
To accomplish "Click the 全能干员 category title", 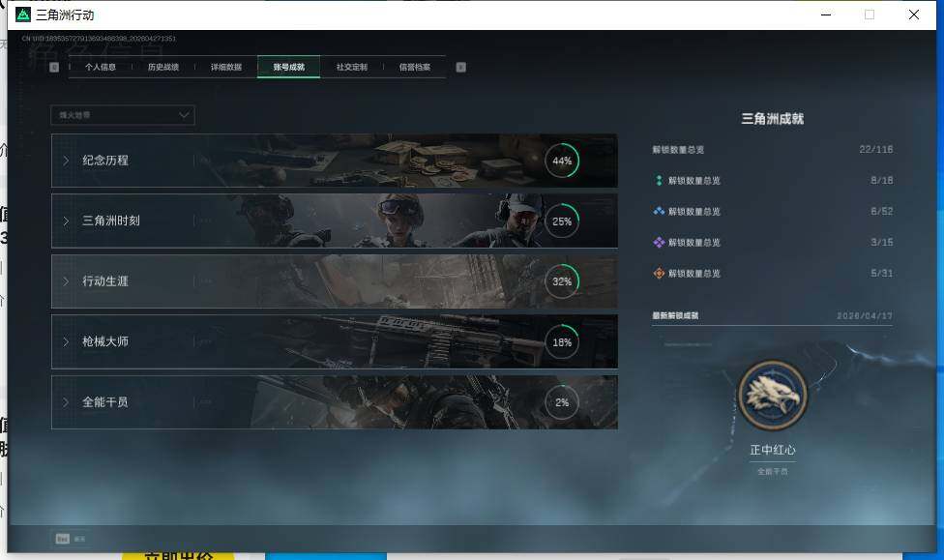I will point(105,401).
